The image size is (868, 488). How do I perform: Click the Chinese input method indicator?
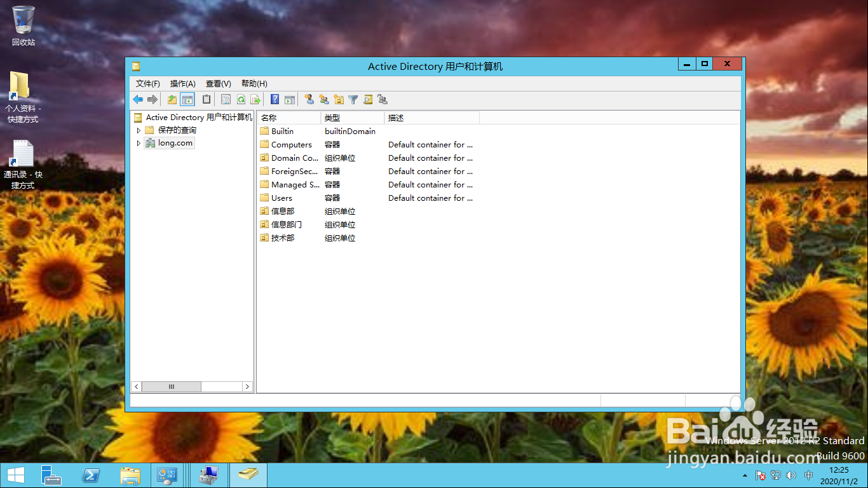click(809, 475)
